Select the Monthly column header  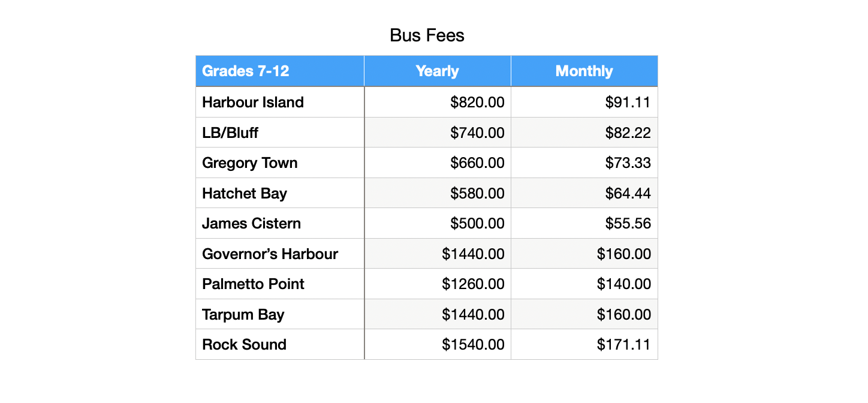point(584,71)
